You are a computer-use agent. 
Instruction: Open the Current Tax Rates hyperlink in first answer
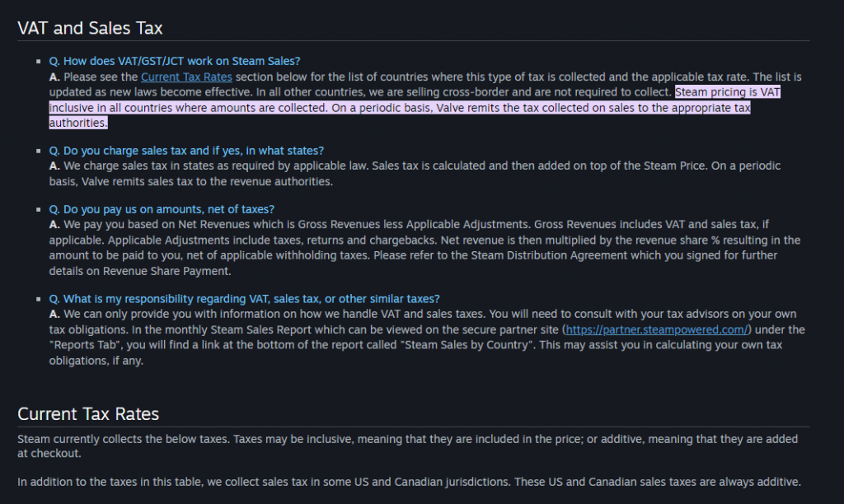186,77
